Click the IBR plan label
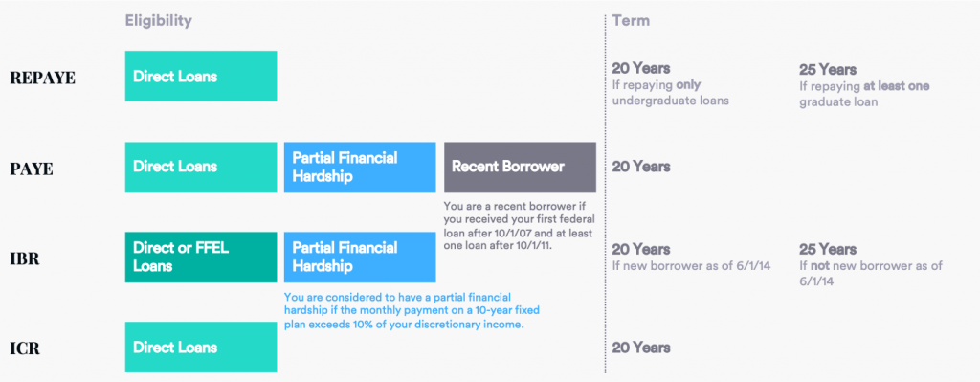Viewport: 980px width, 382px height. (25, 258)
